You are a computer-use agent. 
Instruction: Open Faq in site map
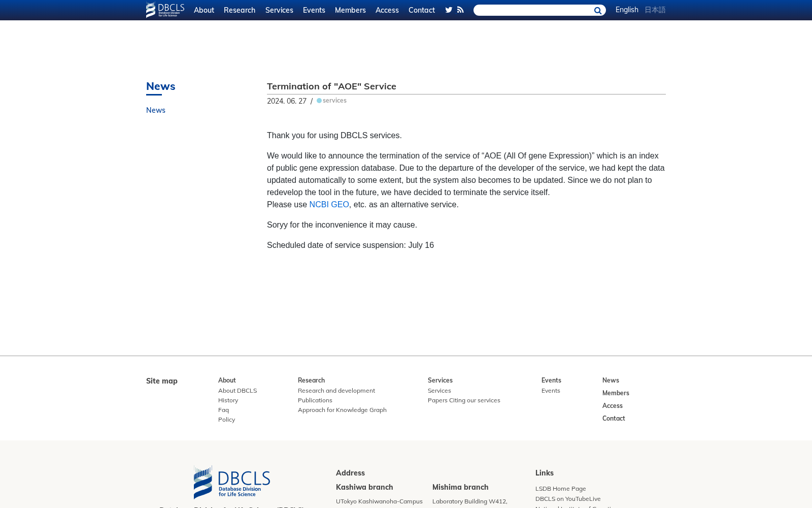coord(223,410)
